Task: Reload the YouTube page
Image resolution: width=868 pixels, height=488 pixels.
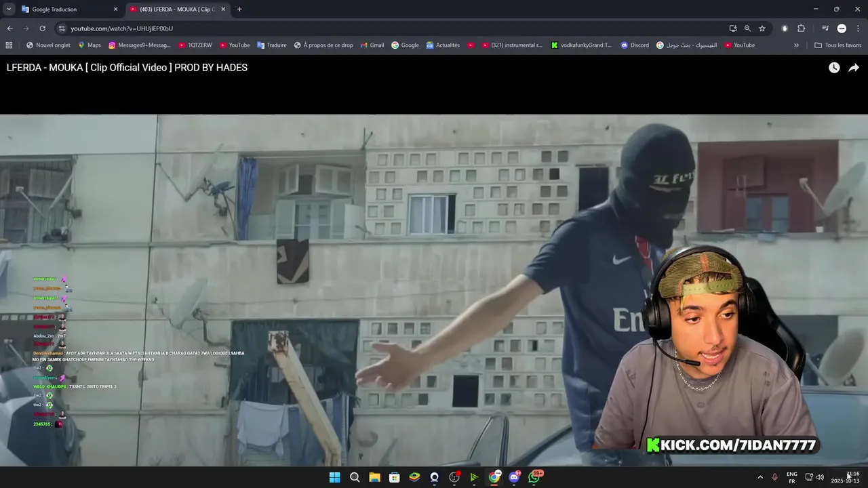Action: 42,28
